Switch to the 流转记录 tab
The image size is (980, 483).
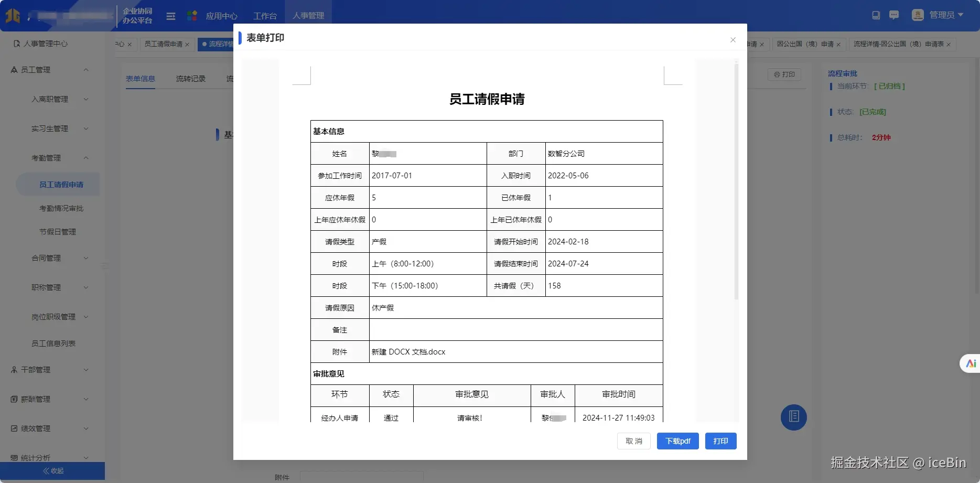pyautogui.click(x=190, y=78)
